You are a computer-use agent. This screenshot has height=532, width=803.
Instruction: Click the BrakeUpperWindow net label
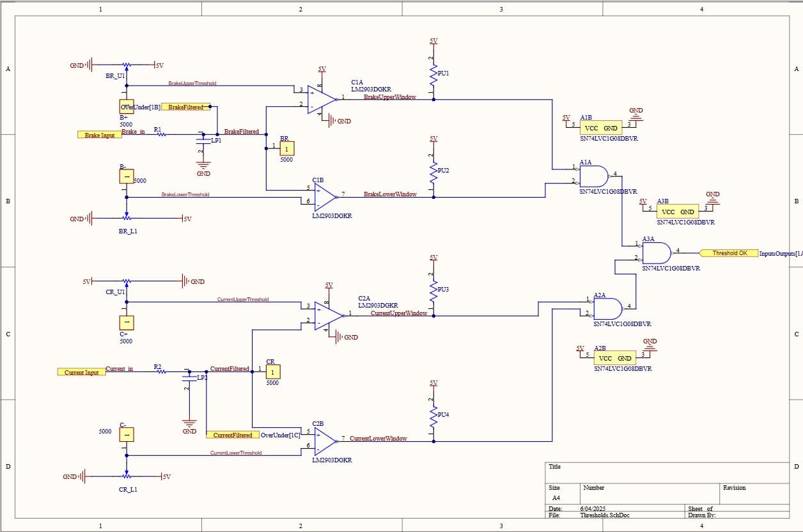(390, 97)
